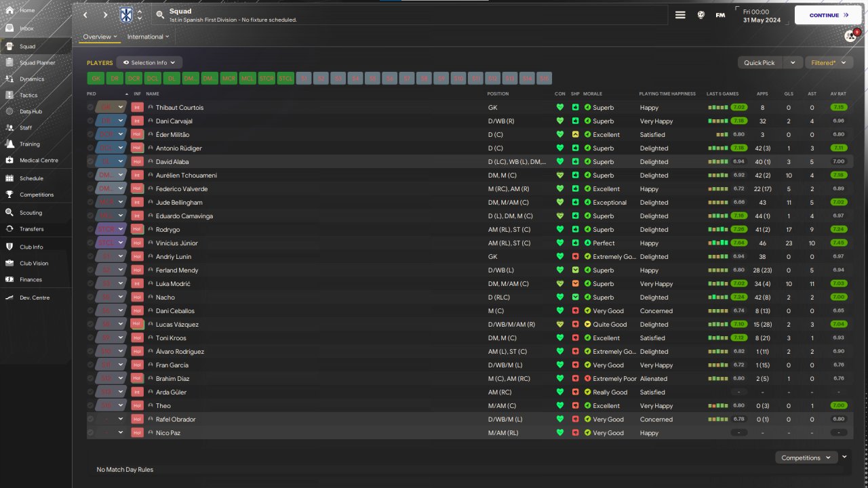Tick the selection circle for Nico Paz
The height and width of the screenshot is (488, 868).
pos(90,432)
